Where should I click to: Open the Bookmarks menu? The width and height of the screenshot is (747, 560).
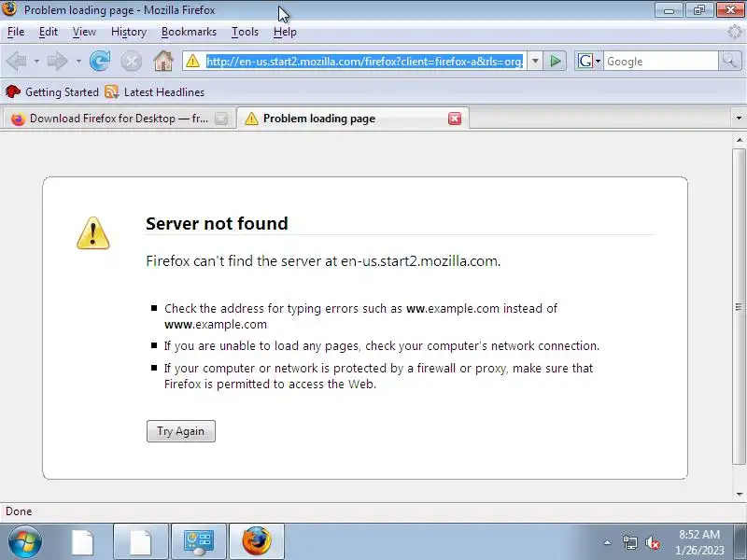click(189, 32)
